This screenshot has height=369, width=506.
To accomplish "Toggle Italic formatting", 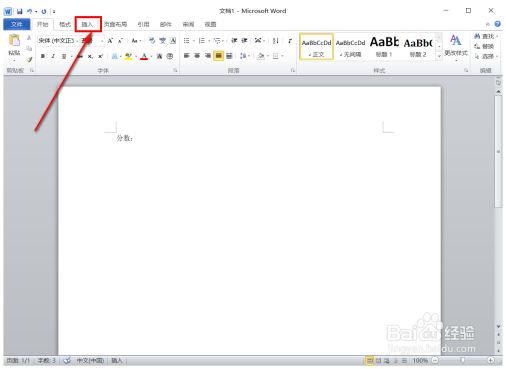I will pos(53,56).
